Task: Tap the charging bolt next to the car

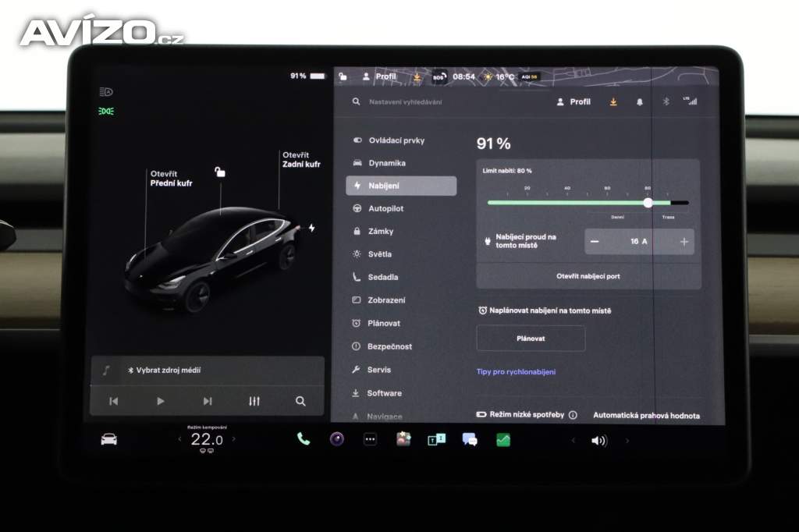Action: tap(311, 228)
